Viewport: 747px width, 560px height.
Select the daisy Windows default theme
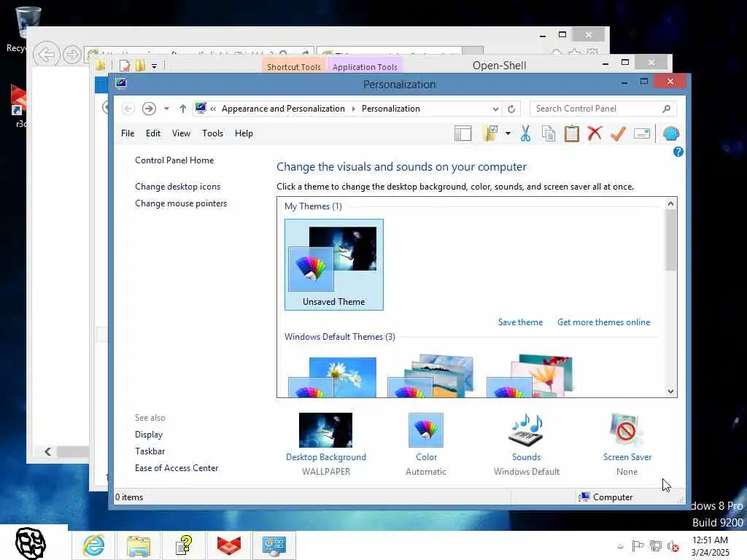point(333,377)
